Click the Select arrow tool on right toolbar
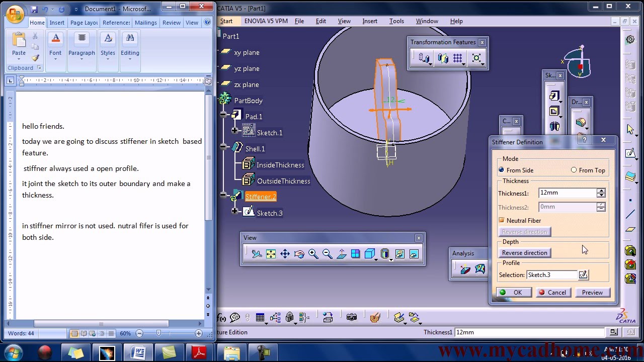 coord(630,129)
